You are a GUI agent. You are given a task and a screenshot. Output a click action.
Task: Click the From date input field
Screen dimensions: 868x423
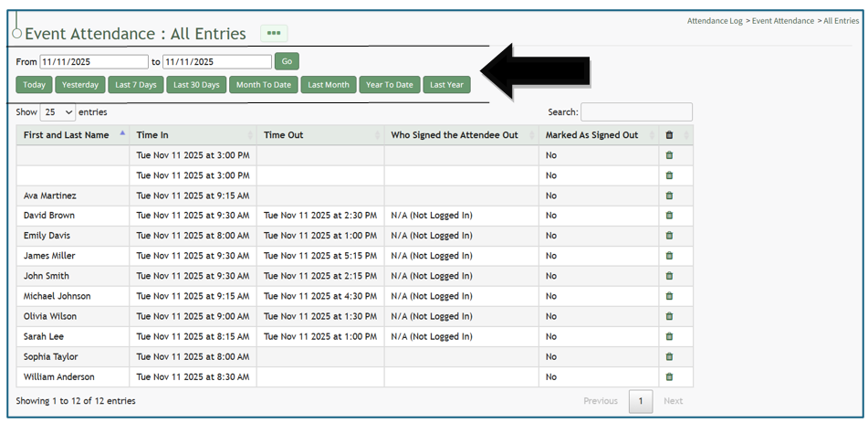click(x=93, y=62)
